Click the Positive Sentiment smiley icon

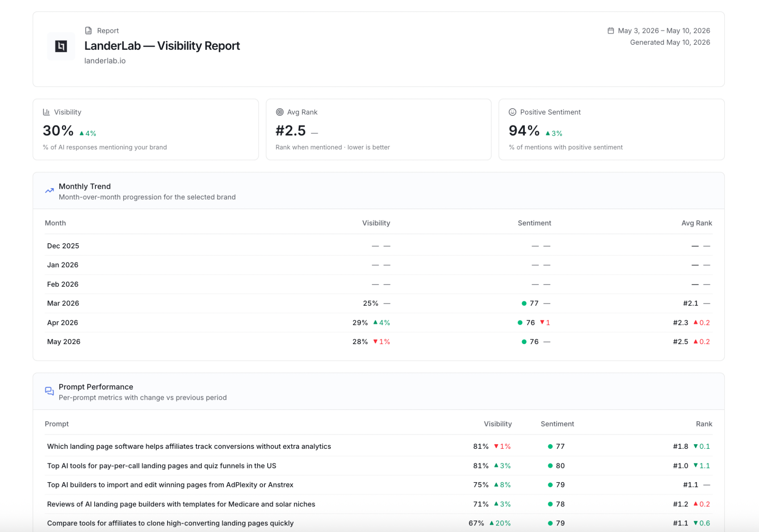[x=512, y=112]
